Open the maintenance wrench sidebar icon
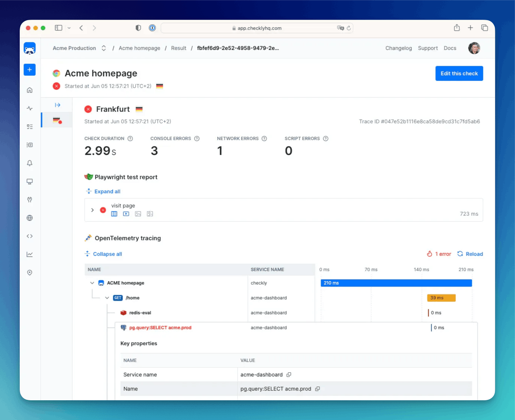Viewport: 515px width, 420px height. [x=30, y=200]
